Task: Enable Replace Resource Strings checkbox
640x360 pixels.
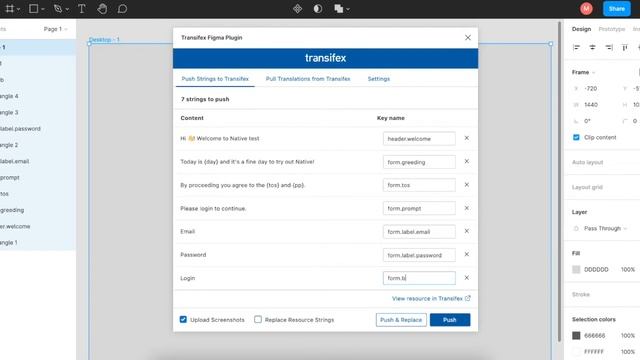Action: click(x=258, y=319)
